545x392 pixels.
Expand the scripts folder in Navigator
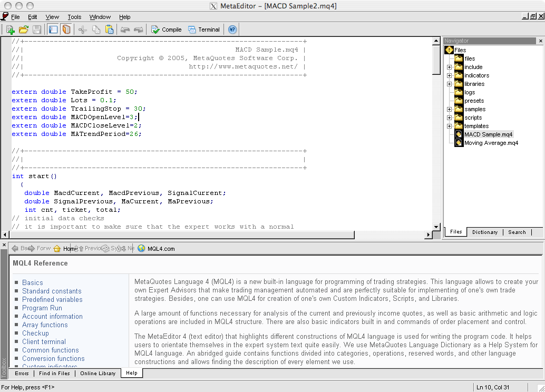[x=449, y=117]
